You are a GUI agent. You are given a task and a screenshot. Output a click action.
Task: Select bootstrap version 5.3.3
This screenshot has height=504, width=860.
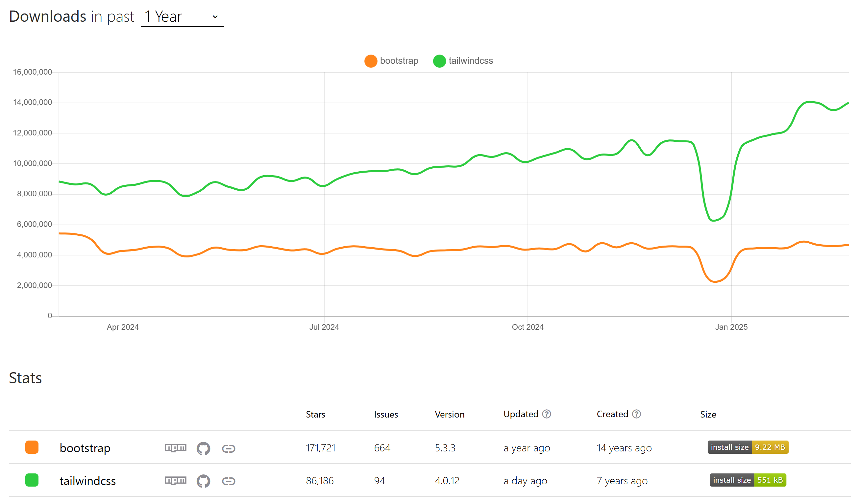coord(445,448)
